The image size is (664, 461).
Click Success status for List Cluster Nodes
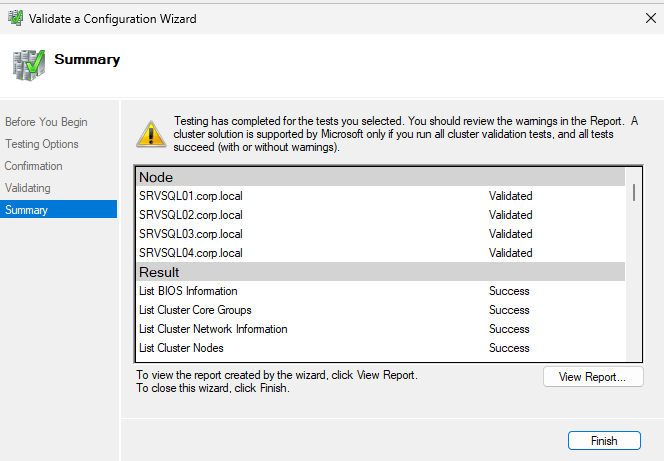tap(509, 348)
